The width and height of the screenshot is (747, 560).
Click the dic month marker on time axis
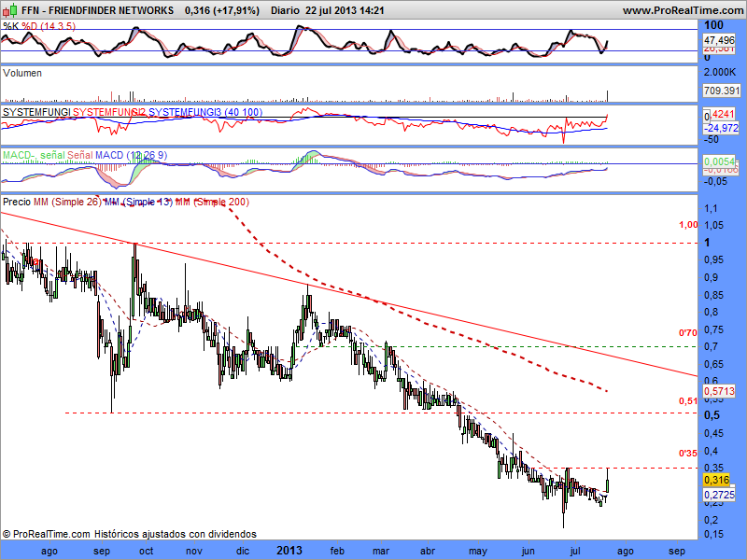tap(243, 551)
